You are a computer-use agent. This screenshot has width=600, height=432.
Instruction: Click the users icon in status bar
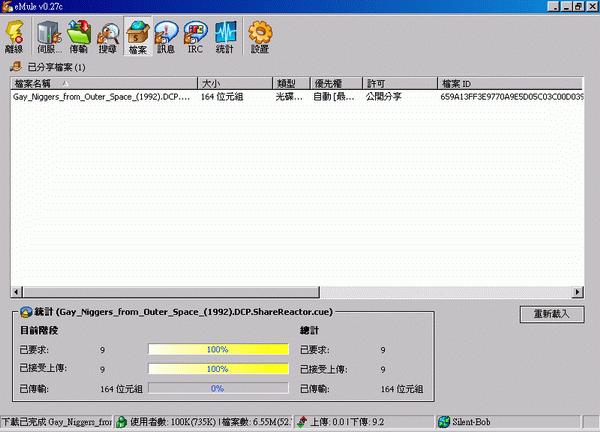click(x=122, y=422)
